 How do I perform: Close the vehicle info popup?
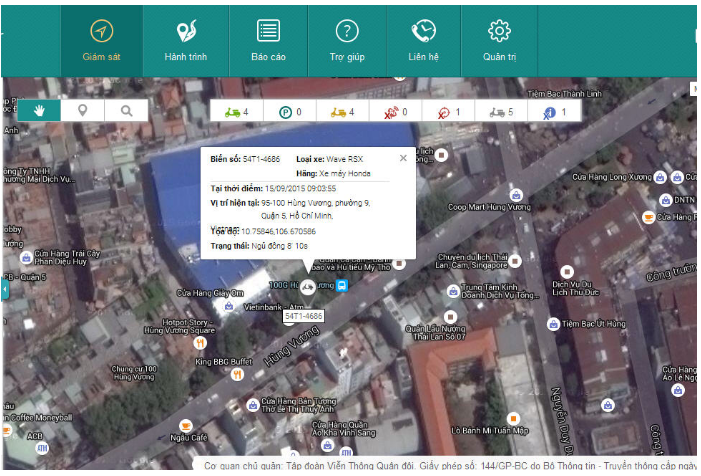[x=403, y=158]
